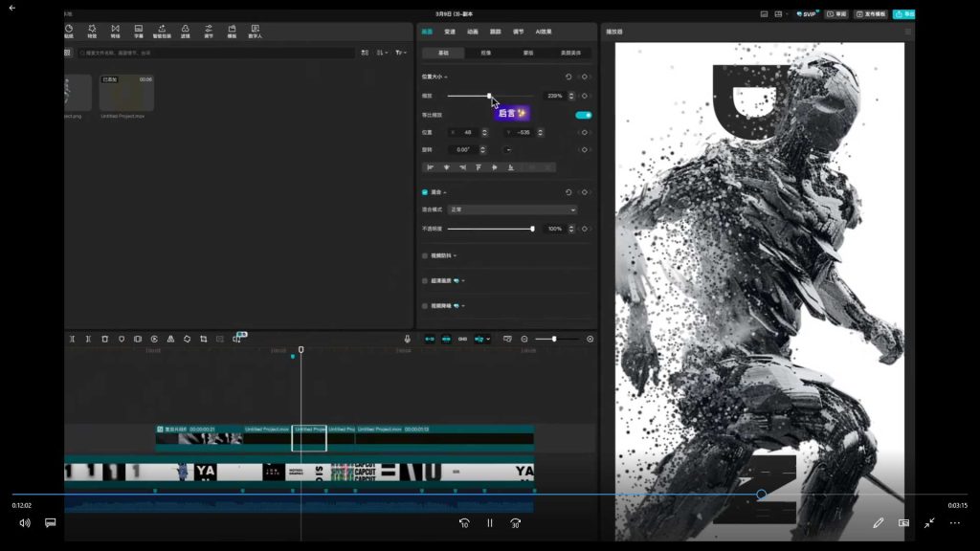Screen dimensions: 980x551
Task: Switch media library to grid view
Action: pos(68,53)
